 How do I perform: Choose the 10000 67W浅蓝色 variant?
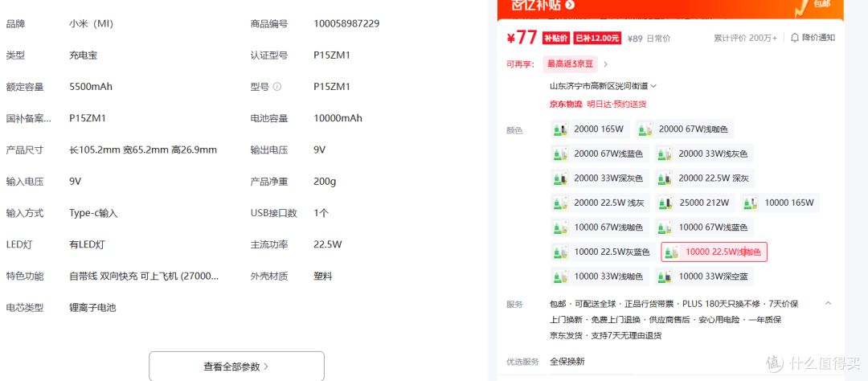click(x=705, y=227)
